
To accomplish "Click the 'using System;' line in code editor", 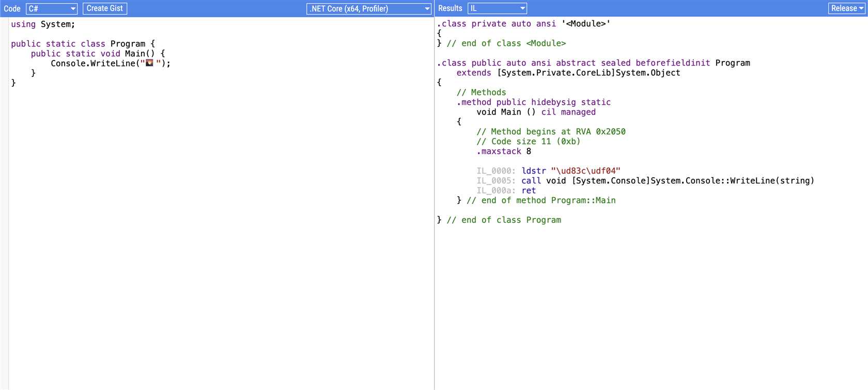I will click(43, 24).
